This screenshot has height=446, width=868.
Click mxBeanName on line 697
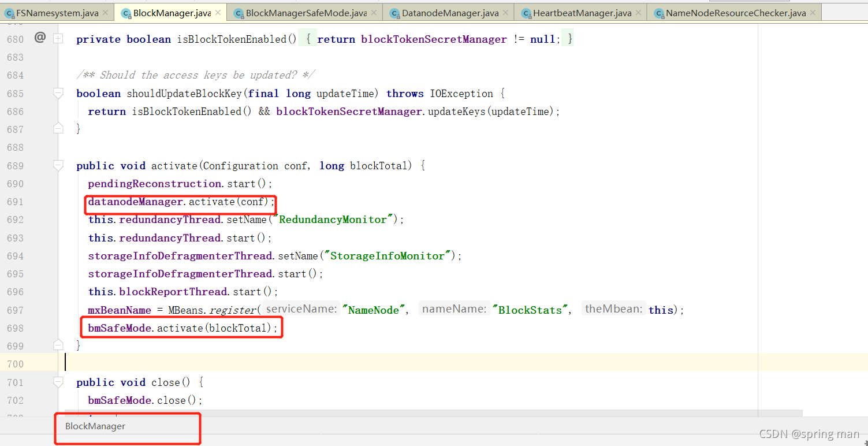click(x=120, y=310)
